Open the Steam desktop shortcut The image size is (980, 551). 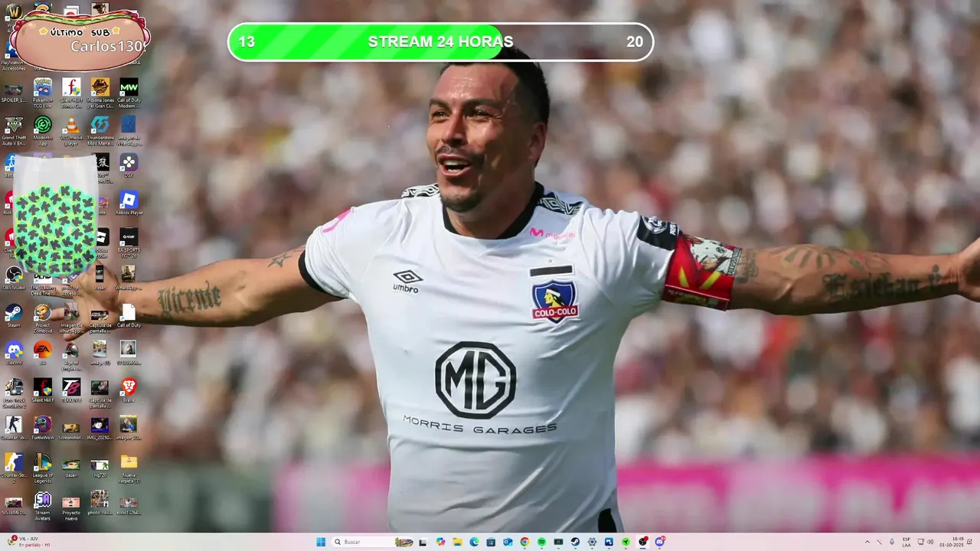click(x=14, y=316)
